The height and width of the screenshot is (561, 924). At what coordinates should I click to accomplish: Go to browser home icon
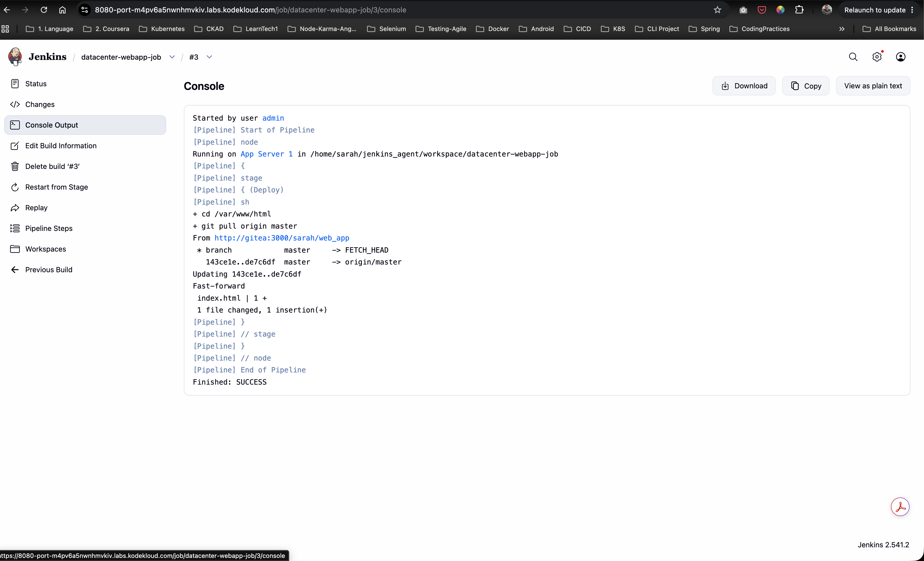tap(62, 10)
